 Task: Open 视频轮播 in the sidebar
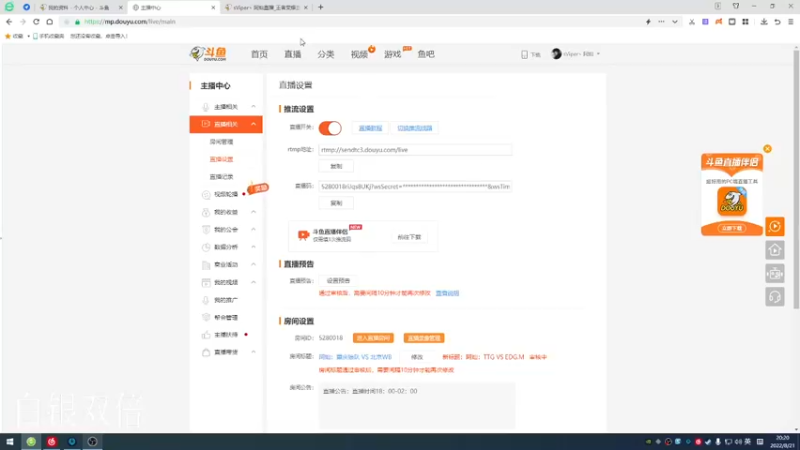pos(226,194)
